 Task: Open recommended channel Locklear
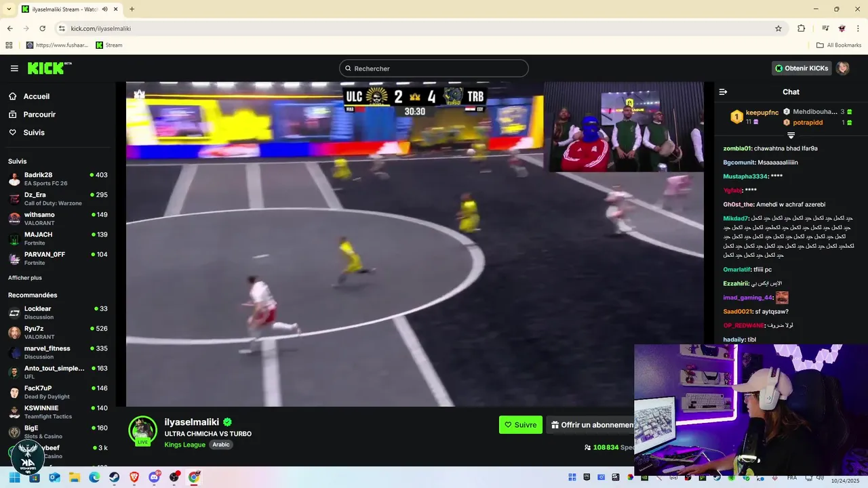[58, 312]
